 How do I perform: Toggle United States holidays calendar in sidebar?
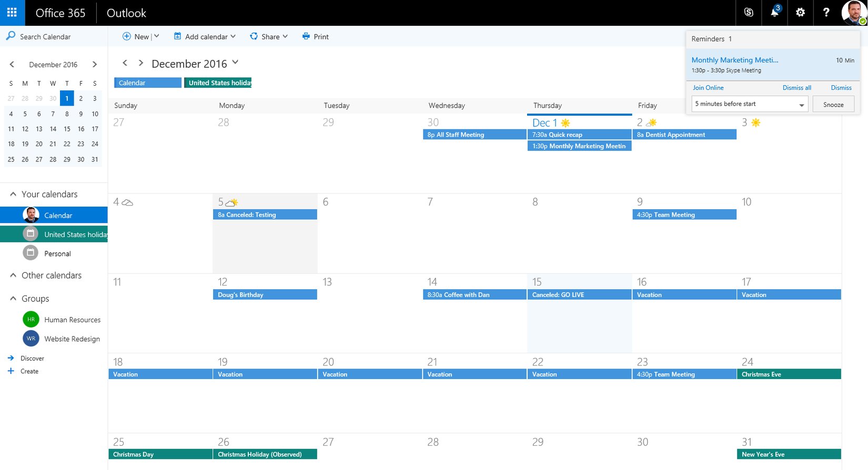(54, 234)
